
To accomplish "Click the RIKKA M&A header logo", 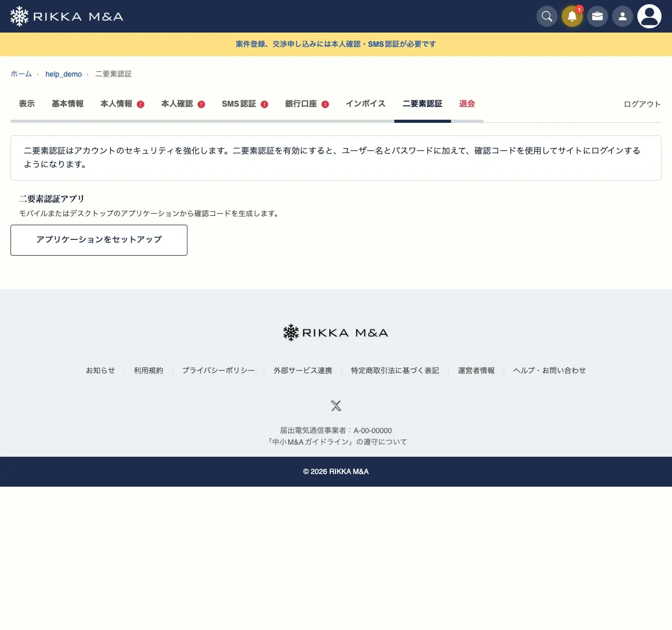I will click(x=67, y=16).
